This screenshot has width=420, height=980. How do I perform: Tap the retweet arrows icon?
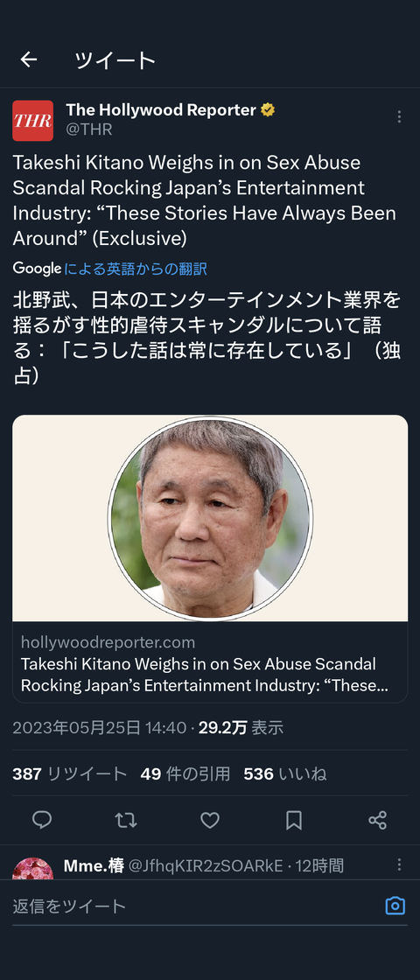point(126,820)
